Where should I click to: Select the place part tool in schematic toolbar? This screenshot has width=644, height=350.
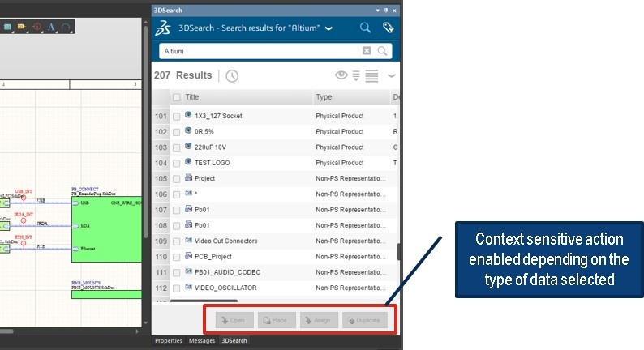click(x=7, y=27)
